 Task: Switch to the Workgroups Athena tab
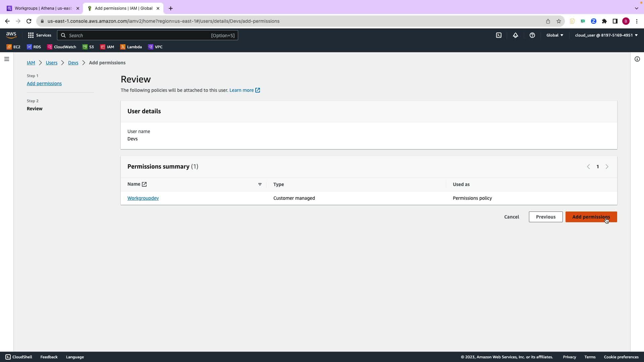(43, 8)
